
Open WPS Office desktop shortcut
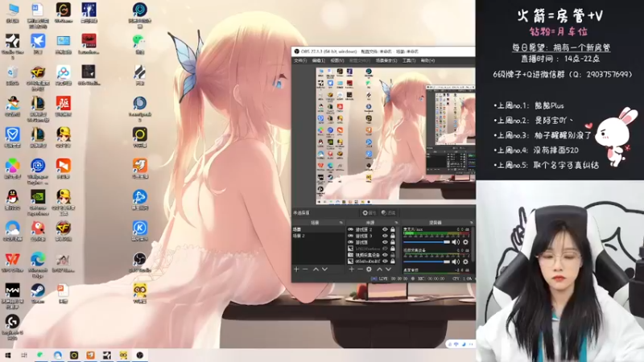click(x=12, y=262)
